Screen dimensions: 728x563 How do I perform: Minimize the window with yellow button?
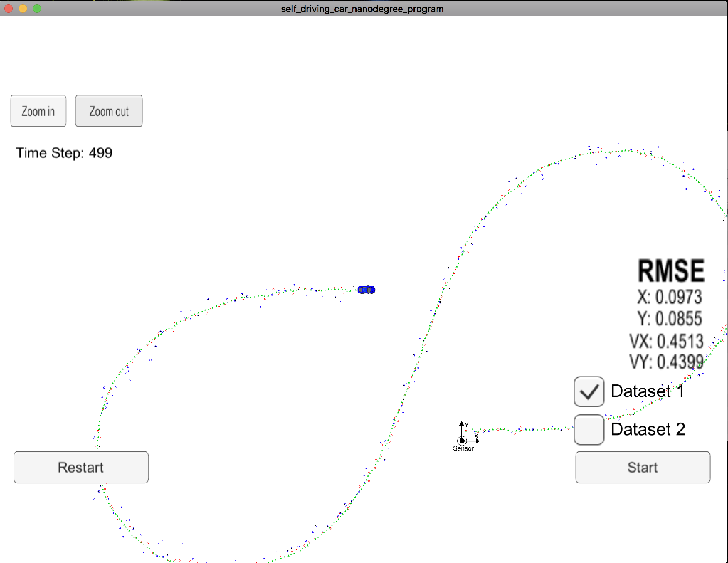click(23, 9)
